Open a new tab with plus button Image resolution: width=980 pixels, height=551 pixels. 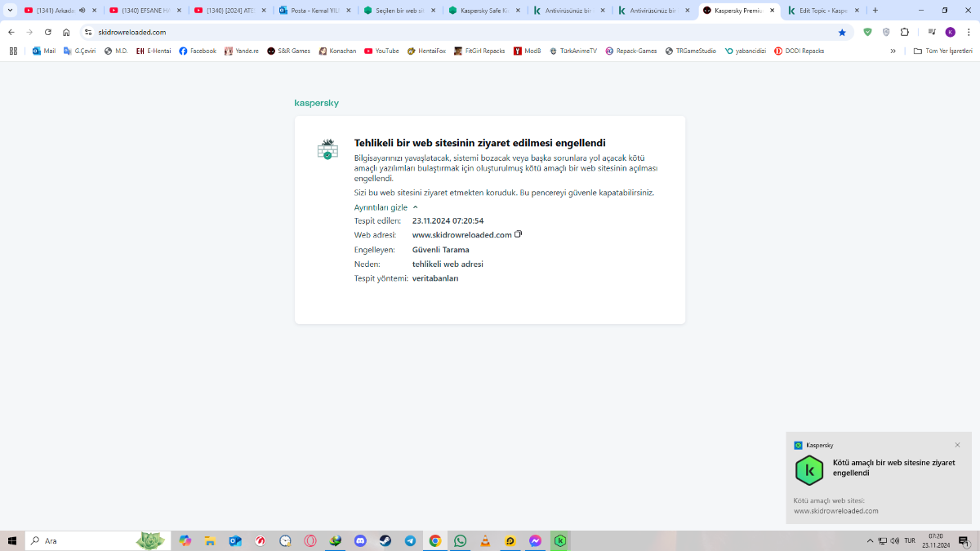(x=875, y=11)
